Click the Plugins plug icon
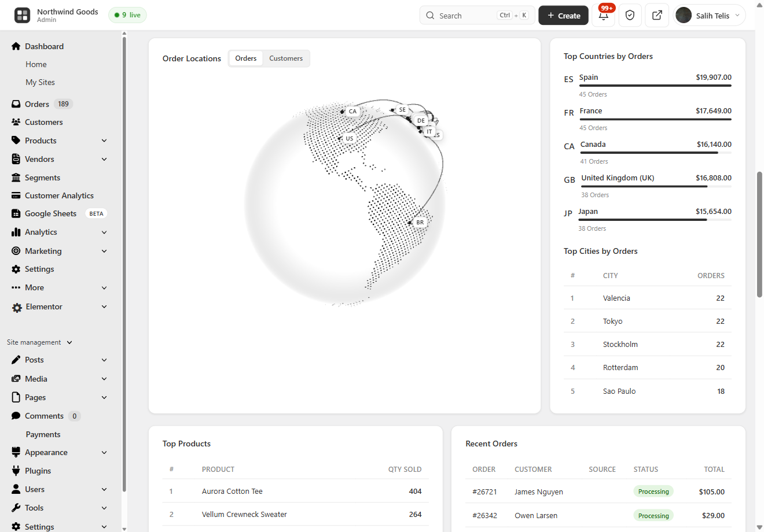Screen dimensions: 764x532 click(16, 471)
